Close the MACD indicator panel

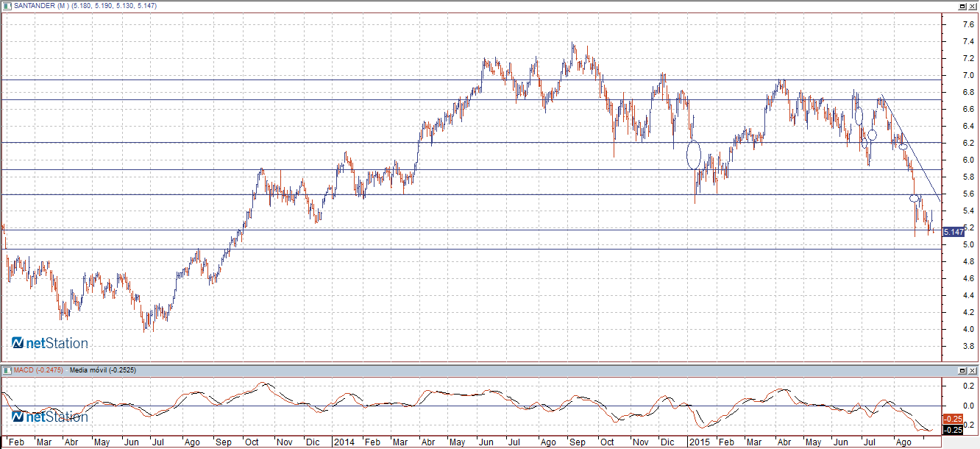tap(973, 370)
